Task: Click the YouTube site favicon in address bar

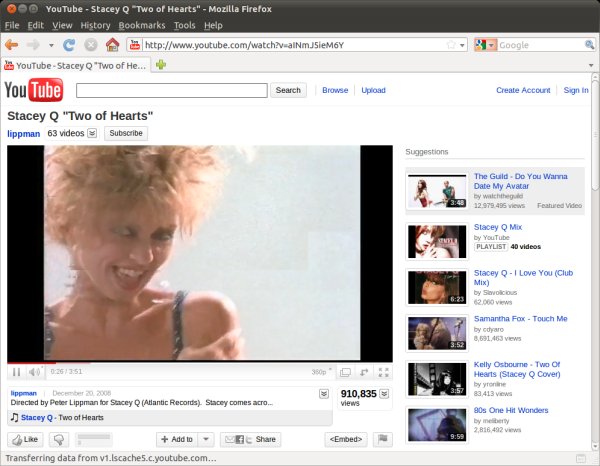Action: (x=135, y=45)
